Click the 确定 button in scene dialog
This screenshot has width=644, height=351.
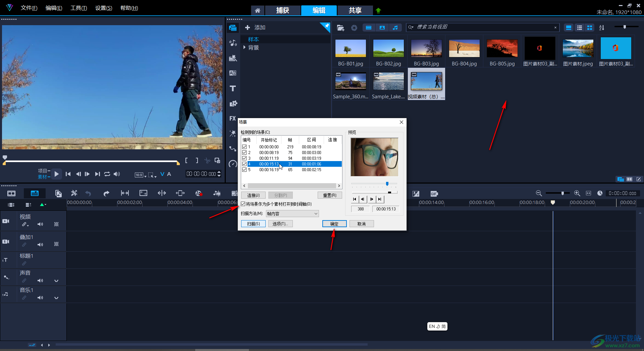[334, 224]
